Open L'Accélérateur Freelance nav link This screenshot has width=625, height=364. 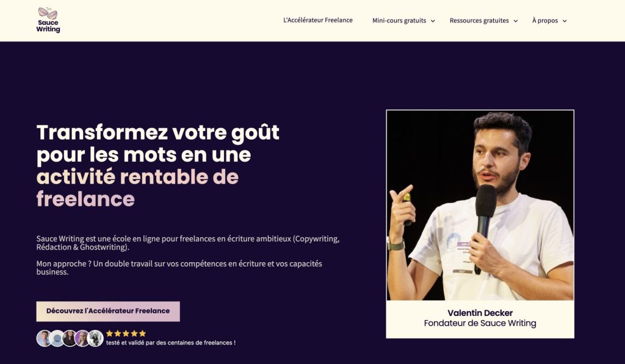click(317, 20)
